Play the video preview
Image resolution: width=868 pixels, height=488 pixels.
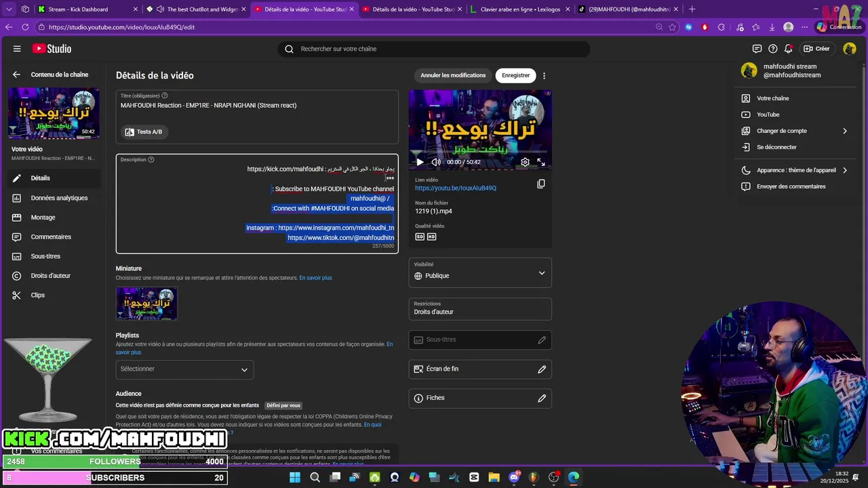point(420,162)
